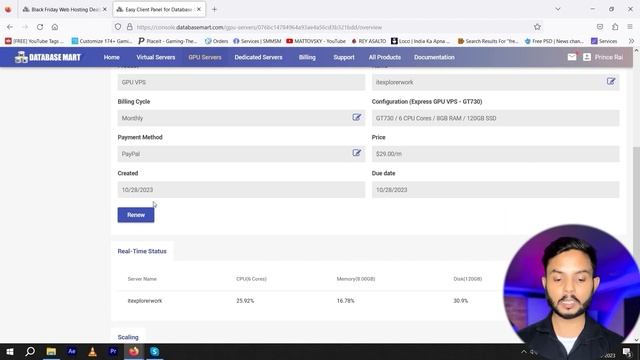Open the Search Results For bookmark
640x360 pixels.
(488, 41)
